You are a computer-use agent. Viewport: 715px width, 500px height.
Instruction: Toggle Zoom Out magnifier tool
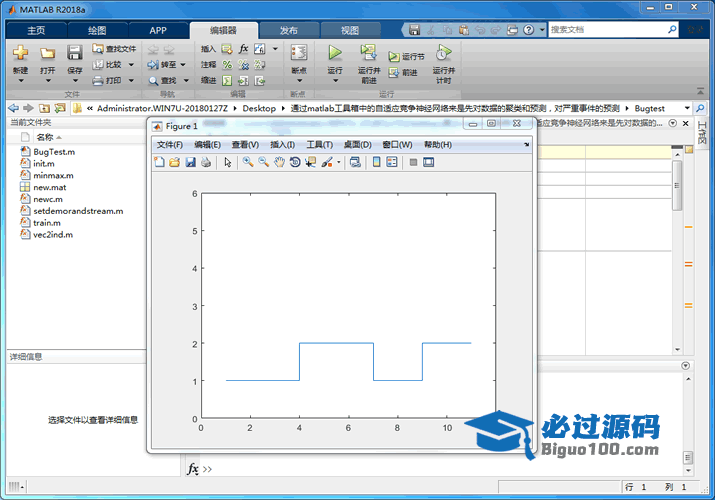coord(264,162)
